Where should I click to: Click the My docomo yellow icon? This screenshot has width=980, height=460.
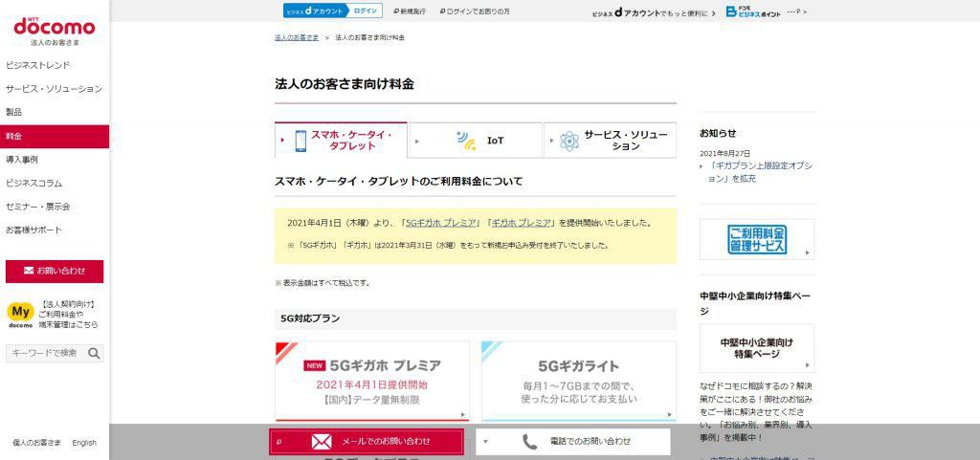tap(20, 315)
